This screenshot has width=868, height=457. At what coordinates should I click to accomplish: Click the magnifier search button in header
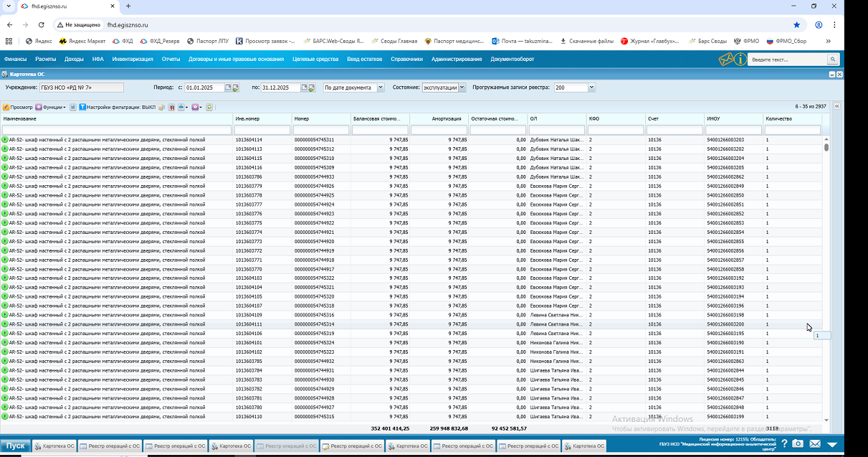pos(832,60)
